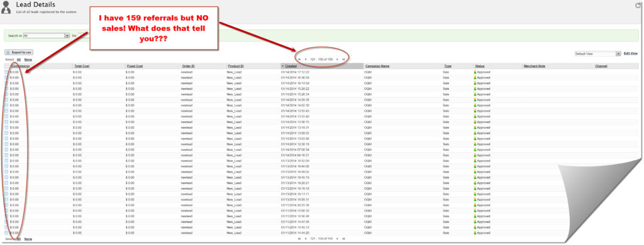Select row checkbox for 01/14/2014 14:02:30 lead
Viewport: 644px width, 245px height.
[x=6, y=105]
